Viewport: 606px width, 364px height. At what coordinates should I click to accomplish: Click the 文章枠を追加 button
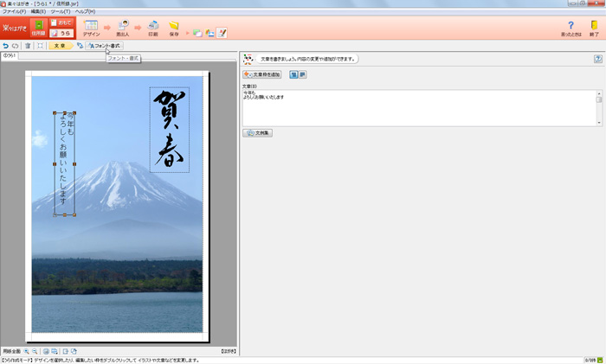[x=262, y=75]
